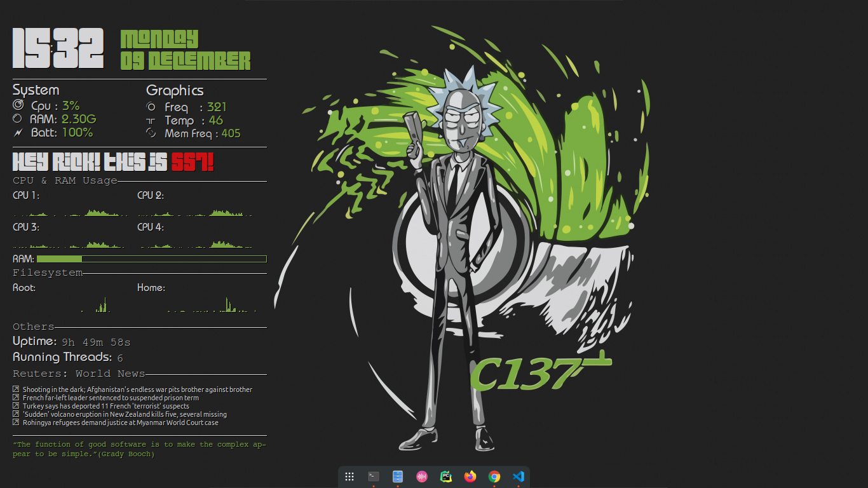The height and width of the screenshot is (488, 868).
Task: Open 'Turkey says has deported 11 French' headline
Action: [x=106, y=406]
